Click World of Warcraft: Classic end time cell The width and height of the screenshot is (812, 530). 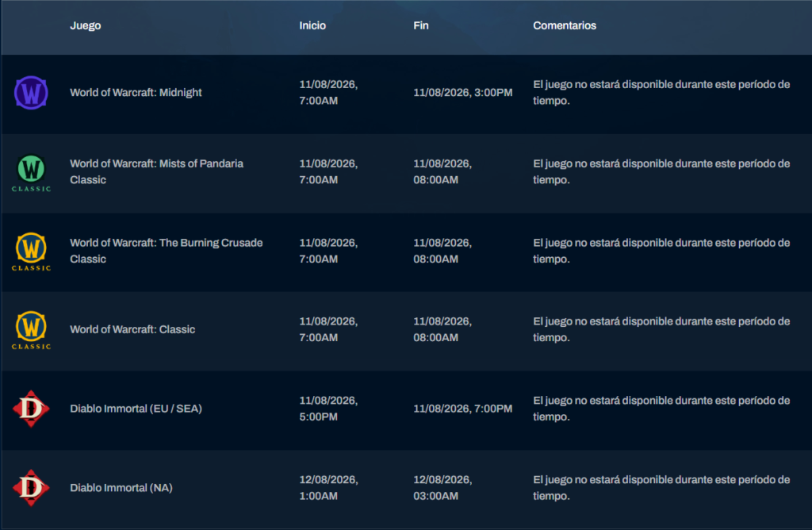click(x=442, y=329)
